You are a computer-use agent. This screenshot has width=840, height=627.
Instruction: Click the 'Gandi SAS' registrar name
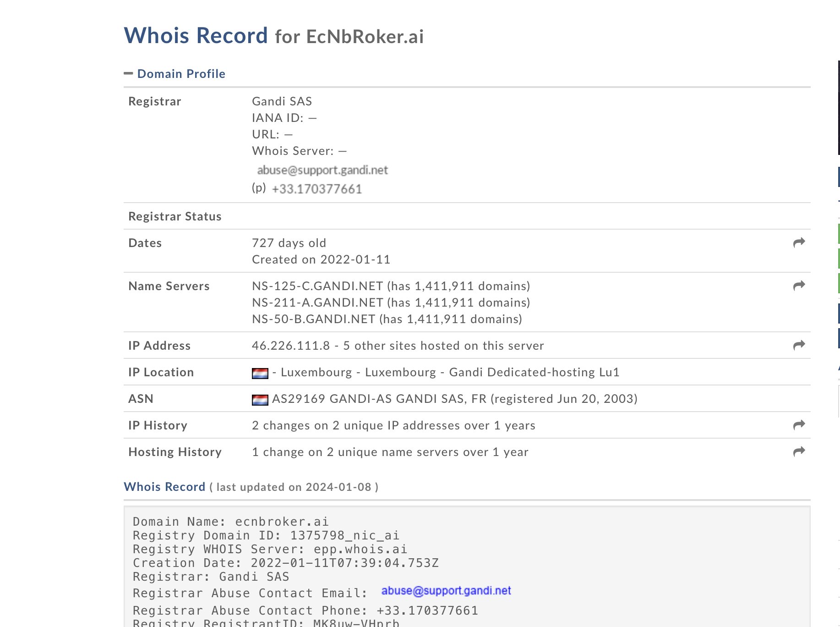coord(282,101)
